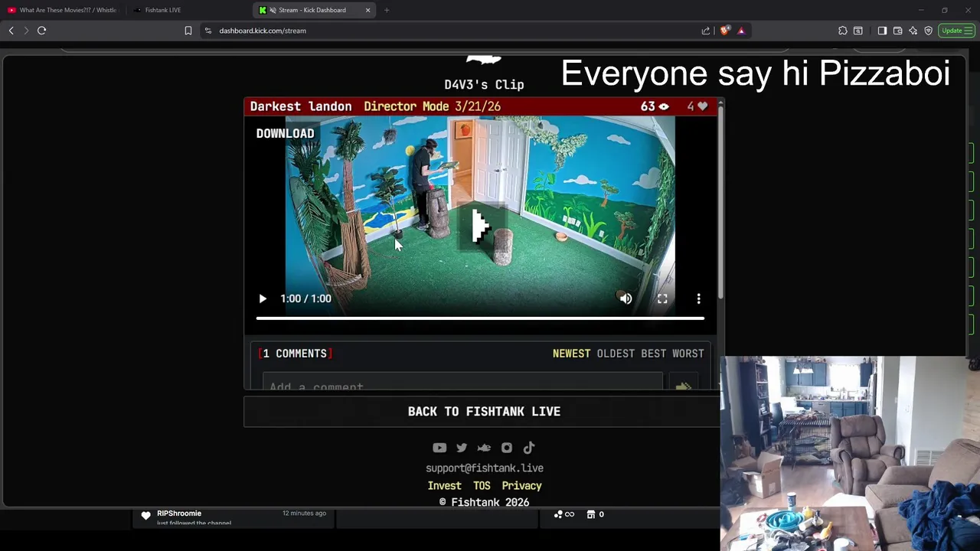
Task: Open the TOS link
Action: tap(482, 486)
